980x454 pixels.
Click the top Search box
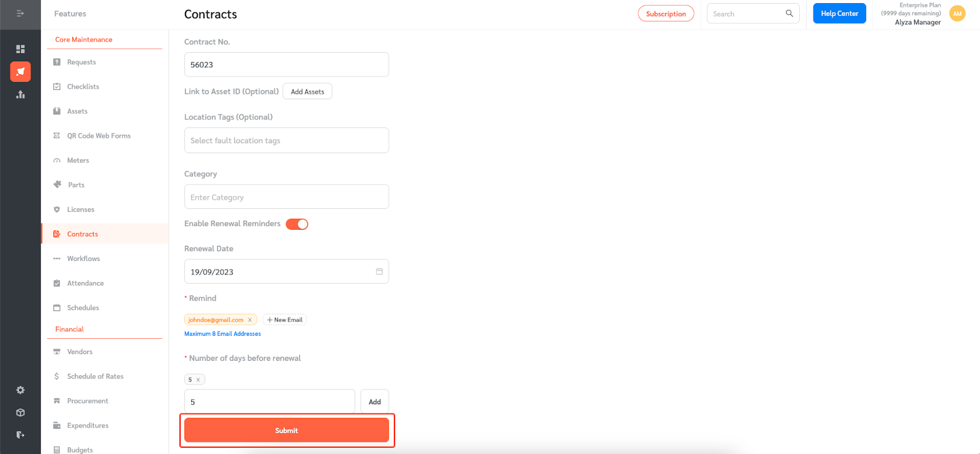coord(753,13)
